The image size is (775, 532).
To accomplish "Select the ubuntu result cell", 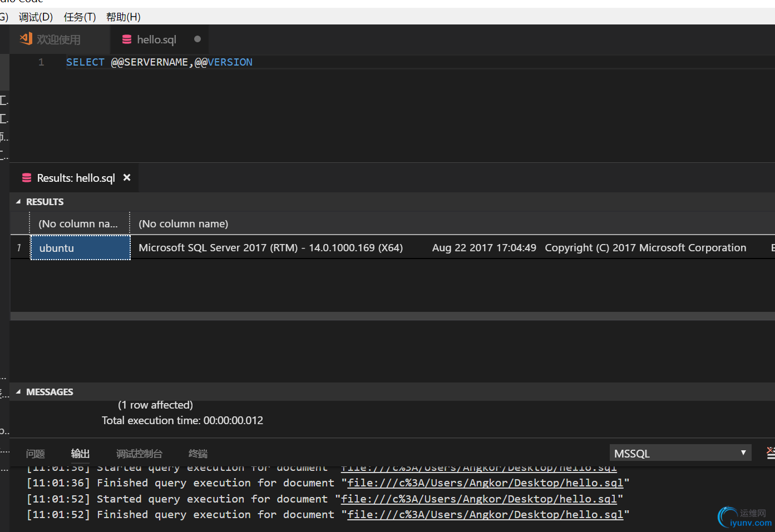I will click(x=80, y=247).
